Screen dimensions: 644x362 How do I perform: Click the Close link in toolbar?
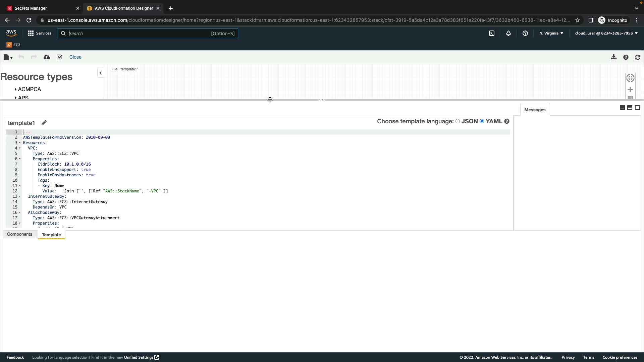[75, 57]
